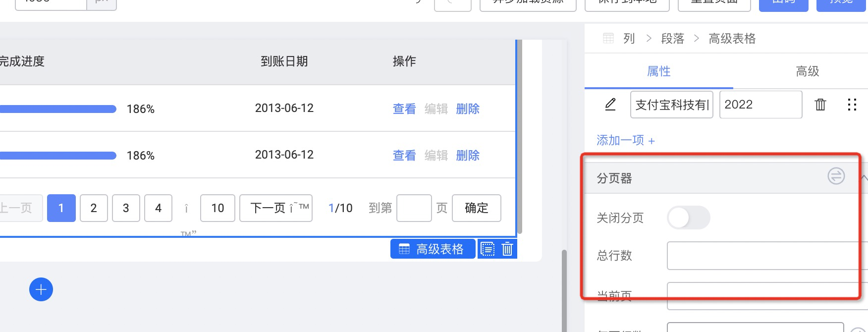The width and height of the screenshot is (868, 332).
Task: Click 段落 in the breadcrumb
Action: click(673, 39)
